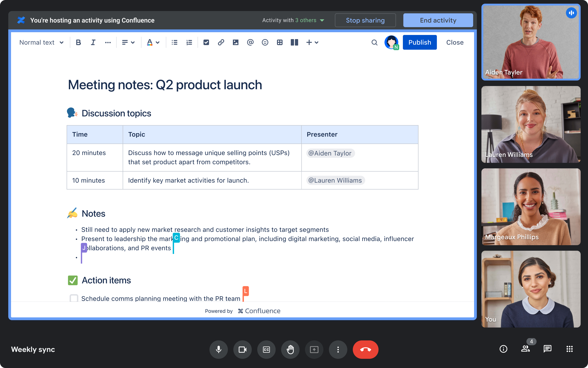Open the emoji picker
588x368 pixels.
[265, 43]
